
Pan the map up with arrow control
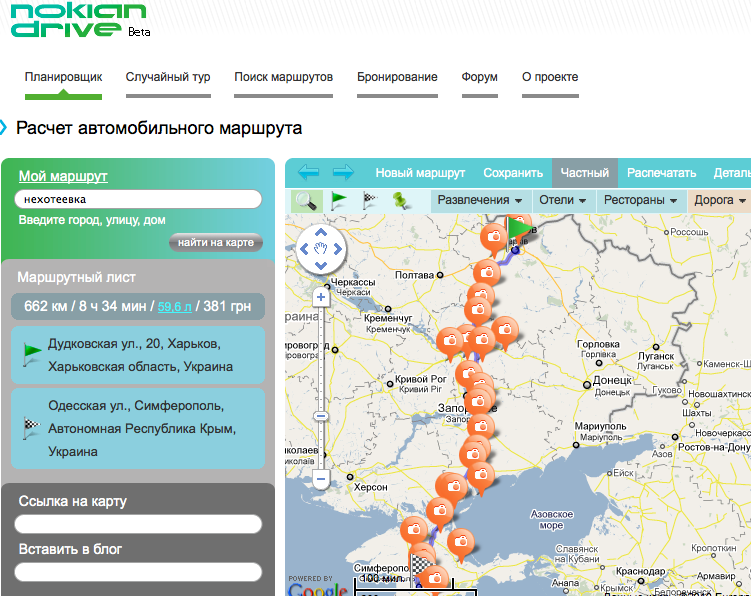coord(321,229)
